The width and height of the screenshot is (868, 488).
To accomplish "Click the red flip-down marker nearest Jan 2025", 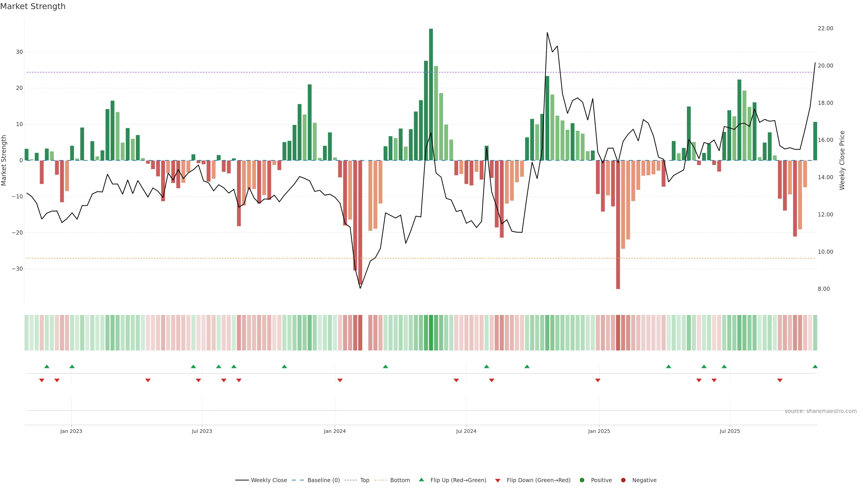I will pyautogui.click(x=598, y=380).
